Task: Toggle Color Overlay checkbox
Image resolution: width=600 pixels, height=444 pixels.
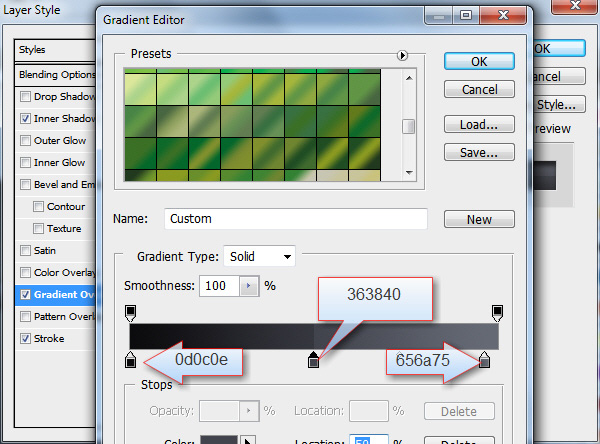Action: point(25,273)
